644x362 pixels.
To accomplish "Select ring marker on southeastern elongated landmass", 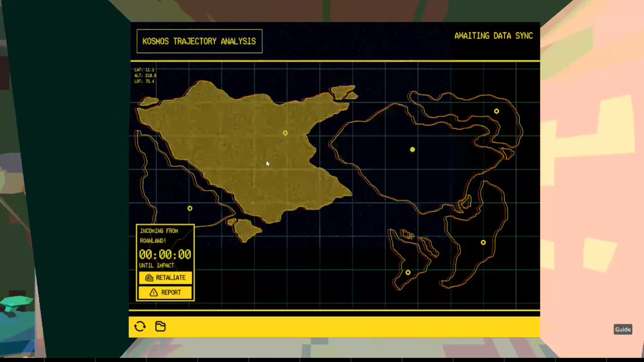I will pos(483,242).
